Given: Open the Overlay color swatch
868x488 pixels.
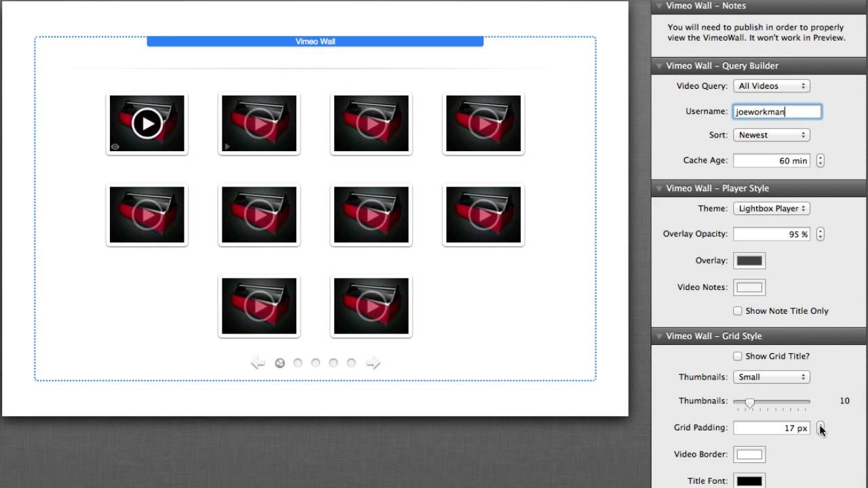Looking at the screenshot, I should point(749,260).
